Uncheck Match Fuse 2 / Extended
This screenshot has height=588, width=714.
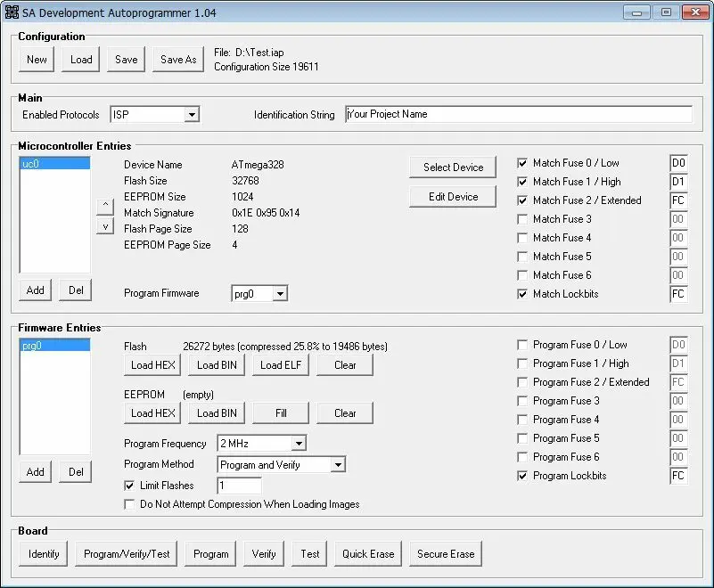click(x=522, y=200)
